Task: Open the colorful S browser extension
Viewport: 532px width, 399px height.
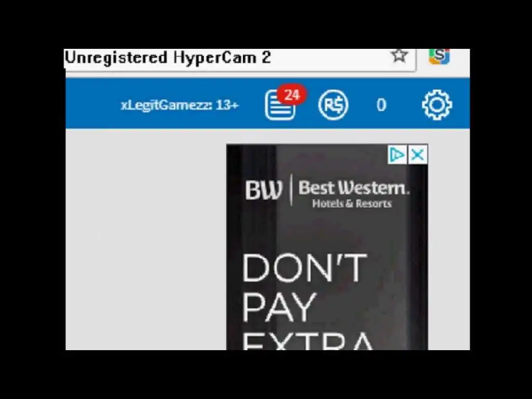Action: tap(439, 56)
